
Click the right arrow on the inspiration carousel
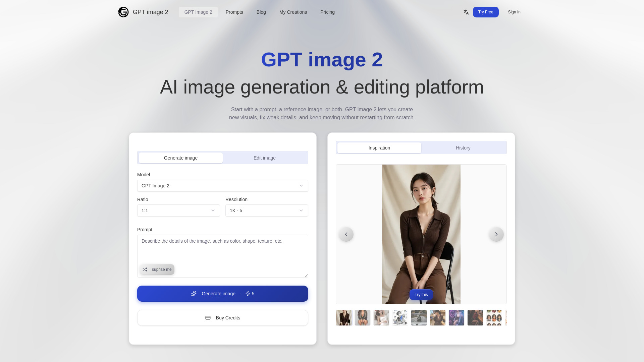point(496,234)
